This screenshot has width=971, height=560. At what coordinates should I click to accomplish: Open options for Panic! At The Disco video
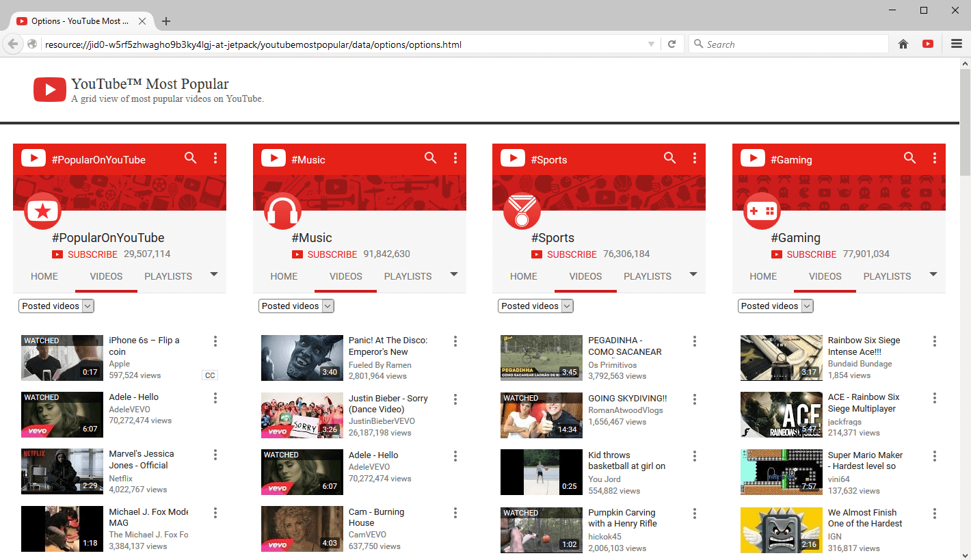(x=455, y=341)
